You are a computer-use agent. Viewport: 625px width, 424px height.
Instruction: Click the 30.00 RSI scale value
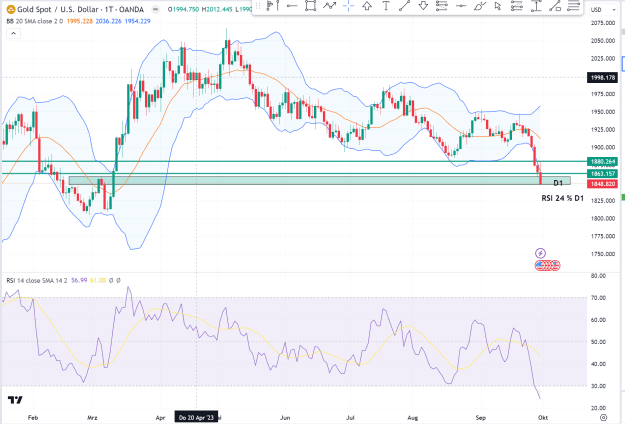pyautogui.click(x=598, y=386)
